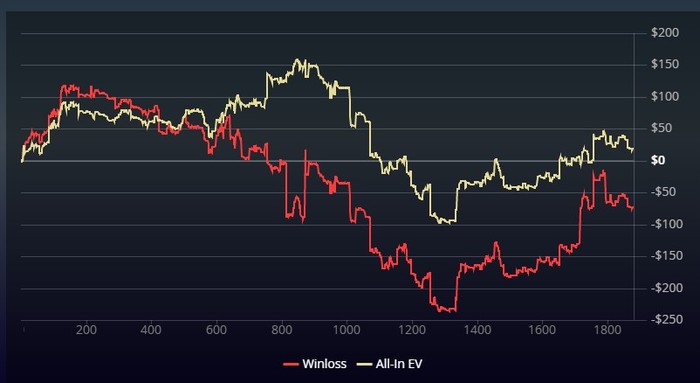Image resolution: width=700 pixels, height=383 pixels.
Task: Click the 200 hands x-axis tick
Action: click(86, 330)
